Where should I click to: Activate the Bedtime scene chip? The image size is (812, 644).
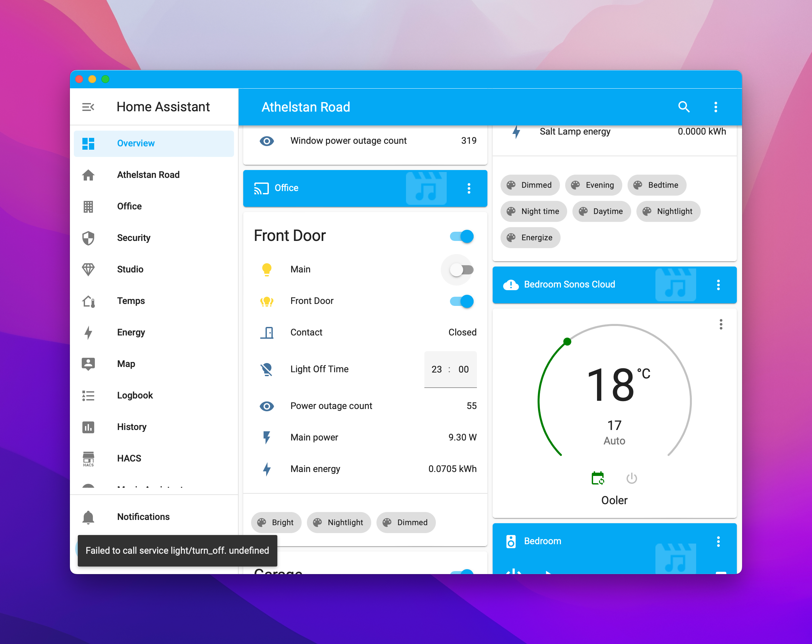click(x=656, y=185)
